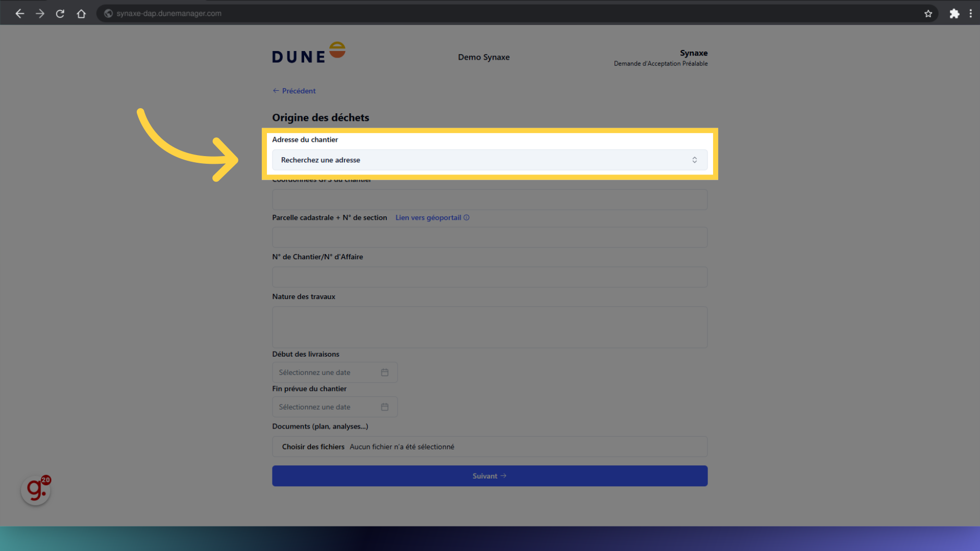Reload the page with refresh icon

pos(60,14)
